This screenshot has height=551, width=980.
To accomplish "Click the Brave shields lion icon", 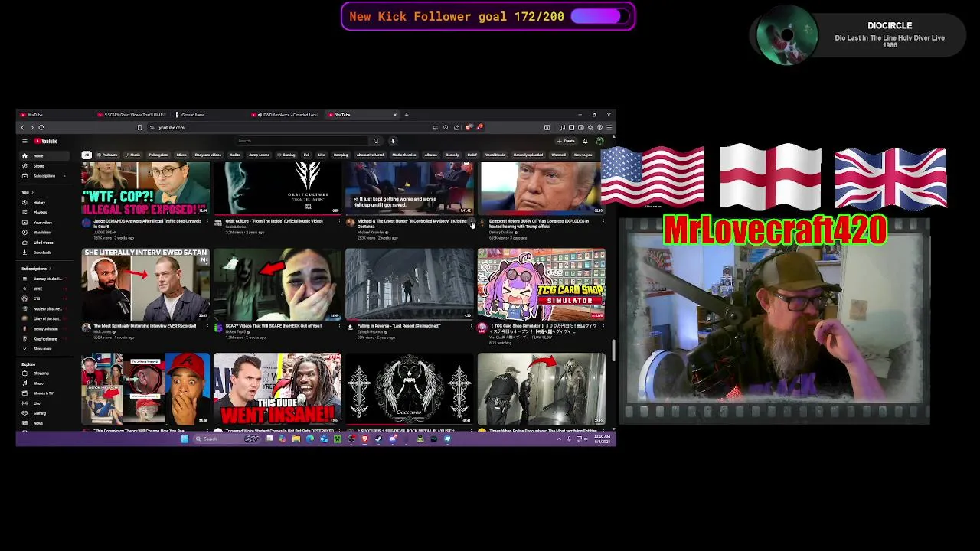I will (468, 127).
